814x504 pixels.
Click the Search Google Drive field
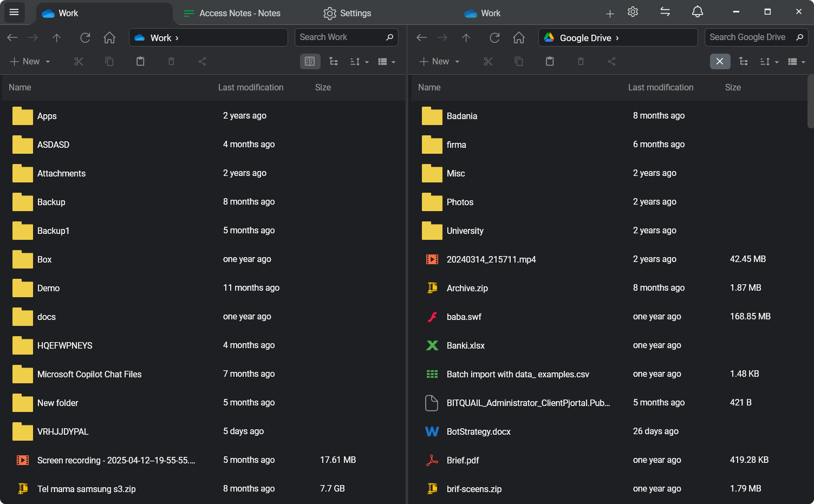(x=757, y=37)
